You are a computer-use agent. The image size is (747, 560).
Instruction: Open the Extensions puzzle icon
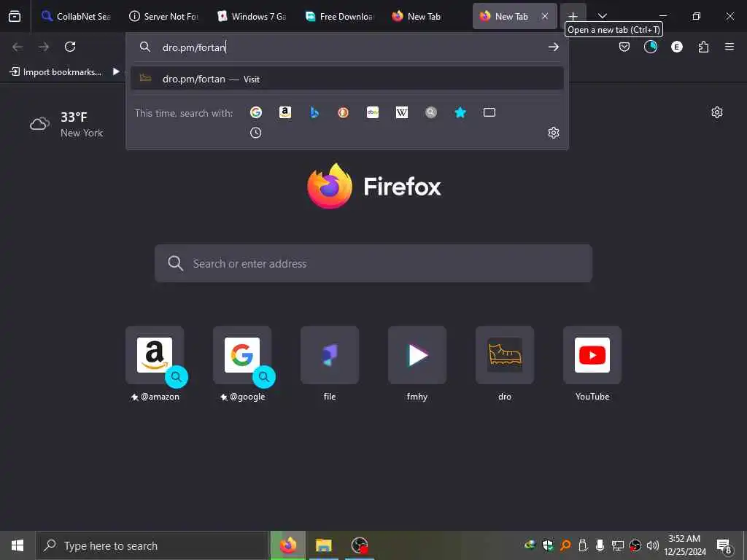(x=703, y=47)
